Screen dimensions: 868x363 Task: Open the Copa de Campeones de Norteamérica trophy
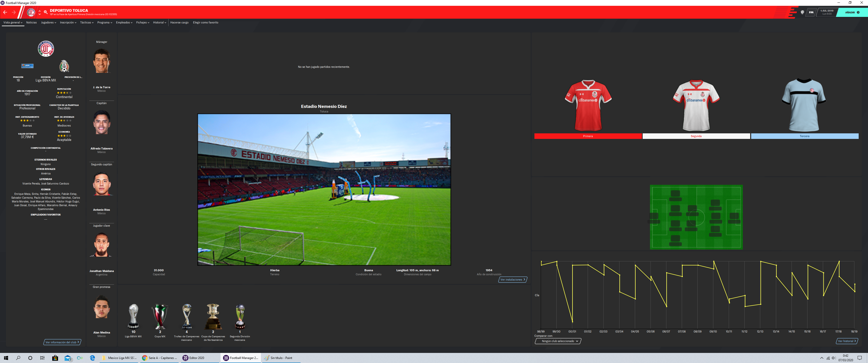(x=213, y=316)
